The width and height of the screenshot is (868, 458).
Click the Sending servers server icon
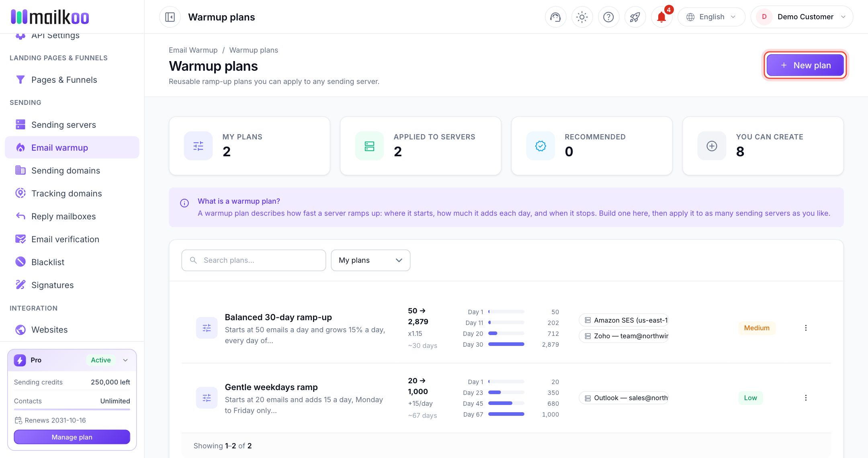[20, 125]
